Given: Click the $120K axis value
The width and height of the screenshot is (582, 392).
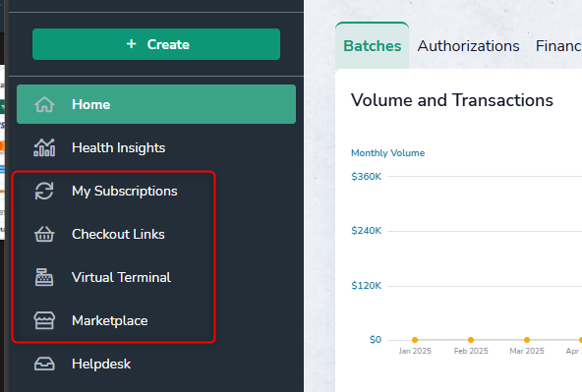Looking at the screenshot, I should (x=367, y=286).
